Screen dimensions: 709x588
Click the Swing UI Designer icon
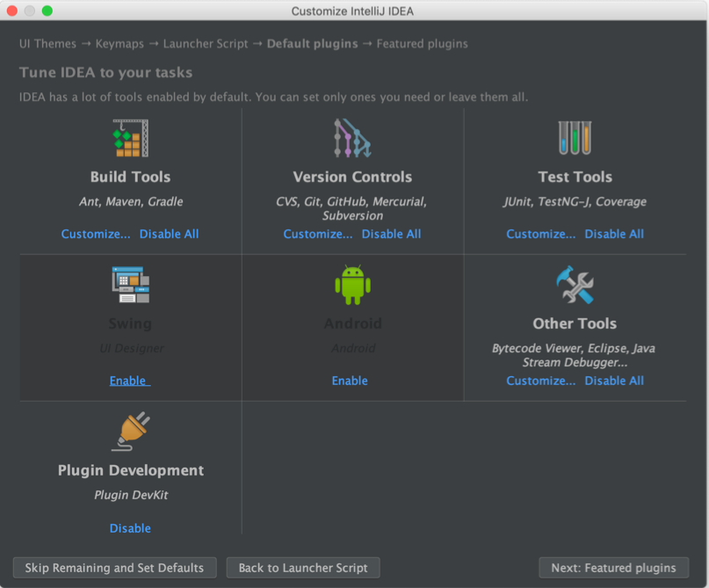point(131,285)
